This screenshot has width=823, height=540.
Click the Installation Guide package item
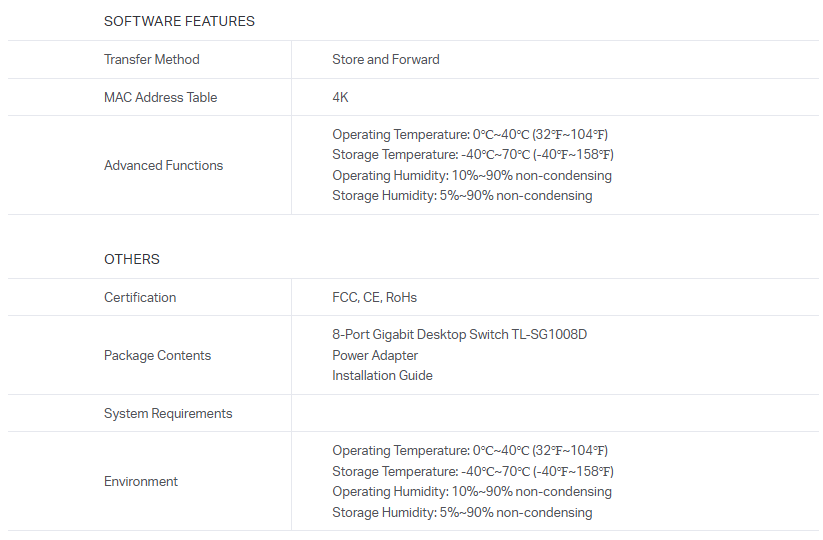(382, 375)
